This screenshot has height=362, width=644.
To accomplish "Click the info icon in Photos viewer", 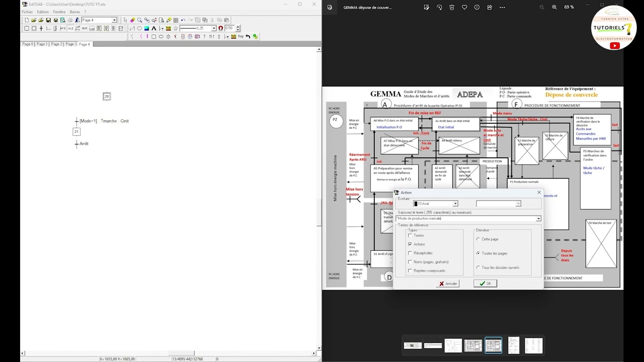I will coord(477,7).
